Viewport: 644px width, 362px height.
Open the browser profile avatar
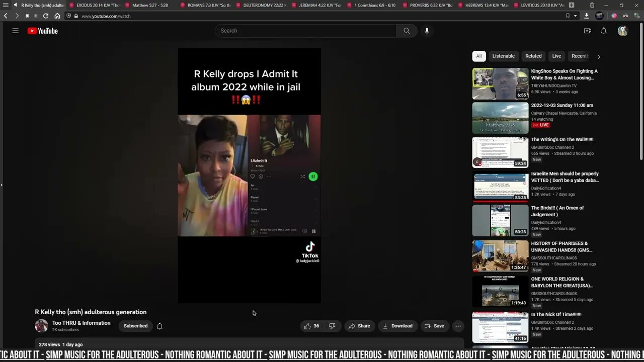pos(599,16)
